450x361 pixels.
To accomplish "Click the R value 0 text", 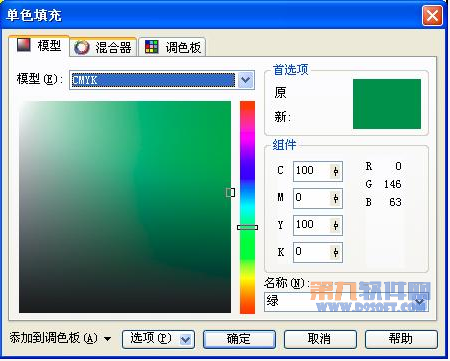I will pyautogui.click(x=398, y=166).
